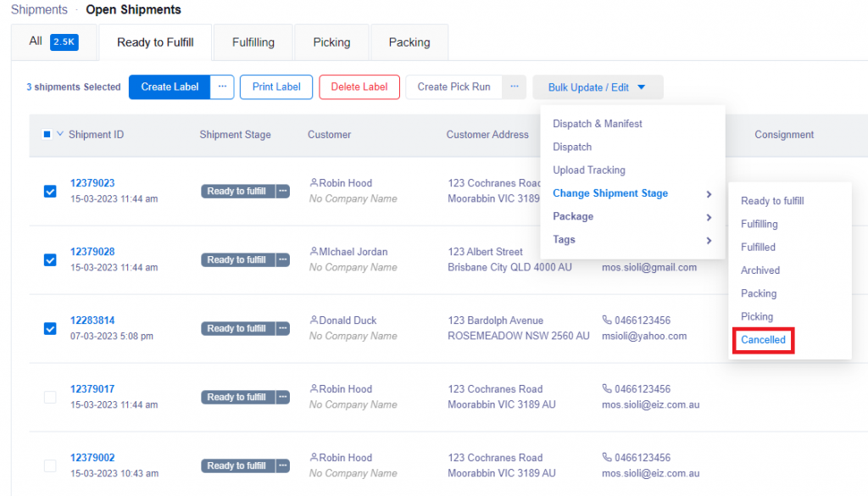Switch to Fulfilling tab

(x=253, y=42)
